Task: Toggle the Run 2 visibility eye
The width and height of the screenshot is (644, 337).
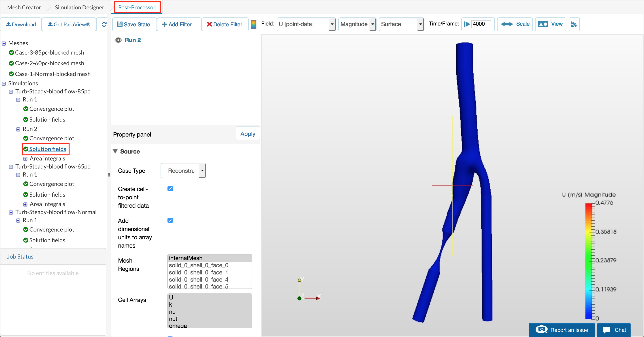Action: click(x=118, y=40)
